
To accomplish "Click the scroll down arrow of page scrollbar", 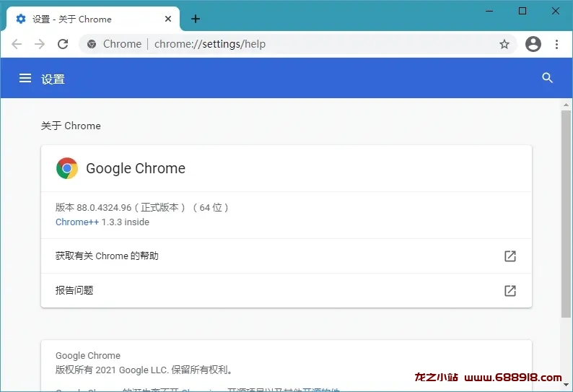I will click(x=566, y=385).
